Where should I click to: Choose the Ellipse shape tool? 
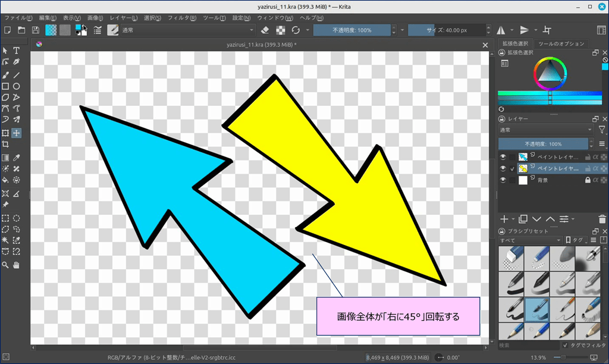[x=17, y=86]
